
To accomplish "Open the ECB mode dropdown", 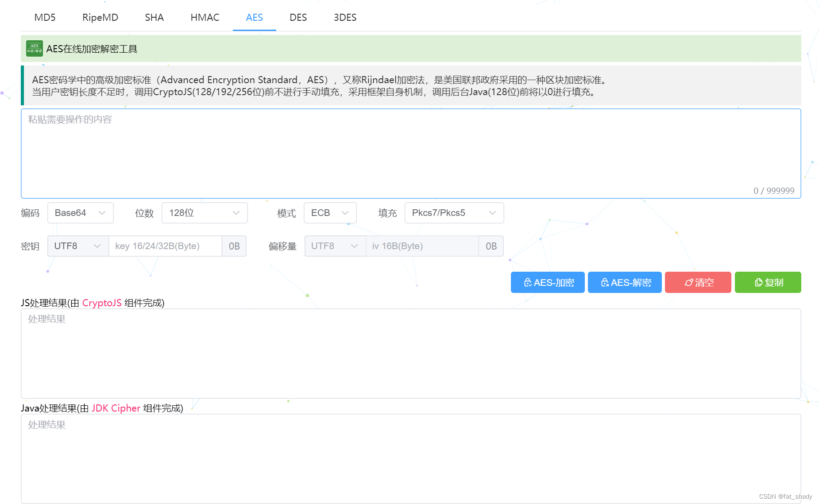I will [330, 213].
